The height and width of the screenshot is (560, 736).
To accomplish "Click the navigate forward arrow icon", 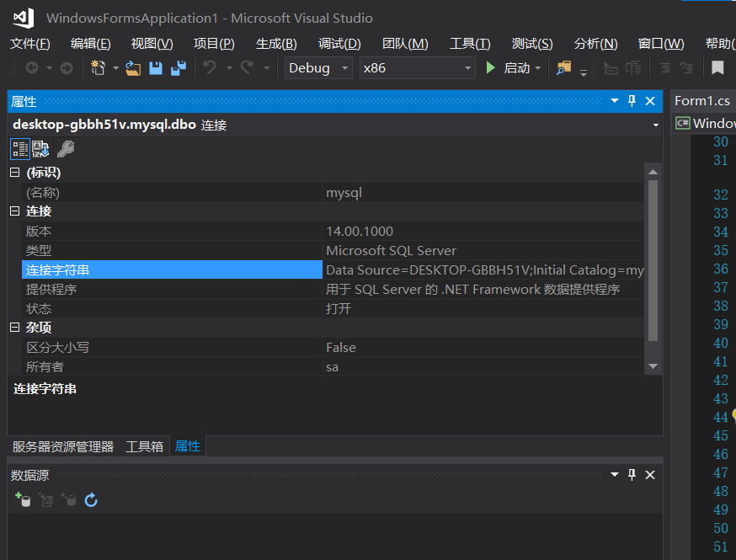I will [x=67, y=68].
